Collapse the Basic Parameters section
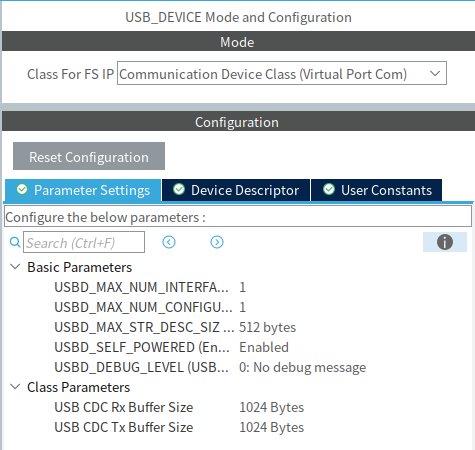The image size is (475, 450). click(x=15, y=267)
